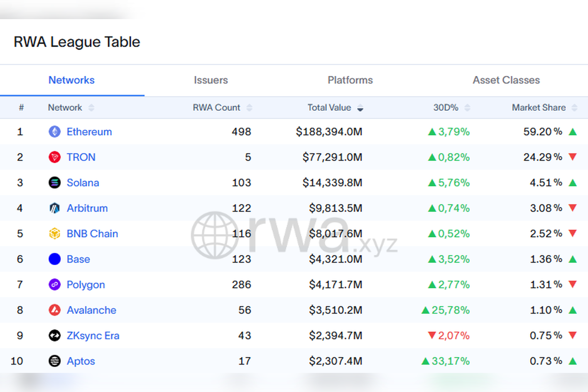The height and width of the screenshot is (392, 588).
Task: Sort table by Network column arrows
Action: click(91, 108)
